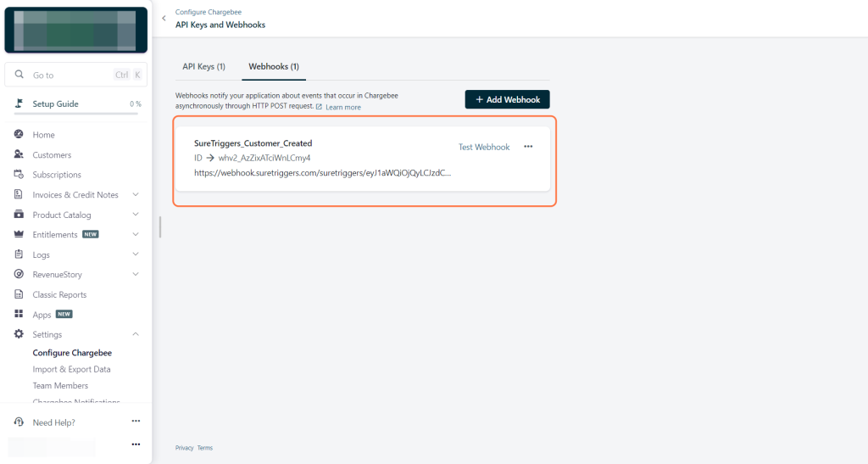Click the Apps grid icon
Screen dimensions: 868x464
(19, 315)
